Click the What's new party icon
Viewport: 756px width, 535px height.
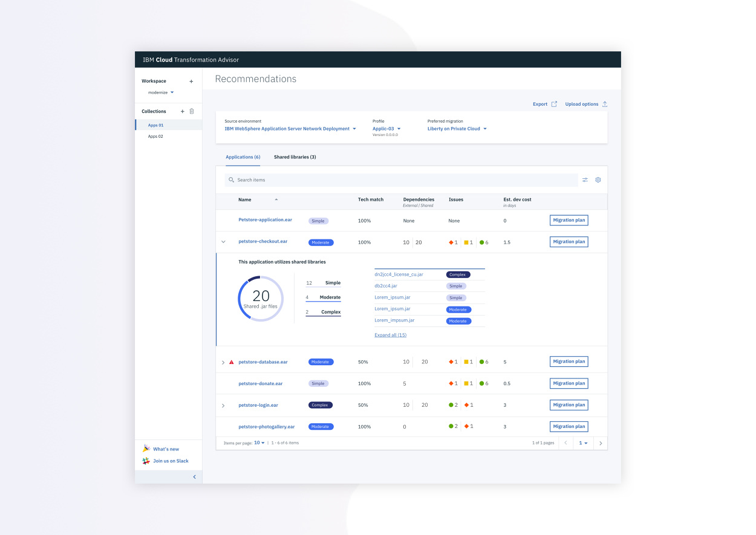pyautogui.click(x=146, y=449)
